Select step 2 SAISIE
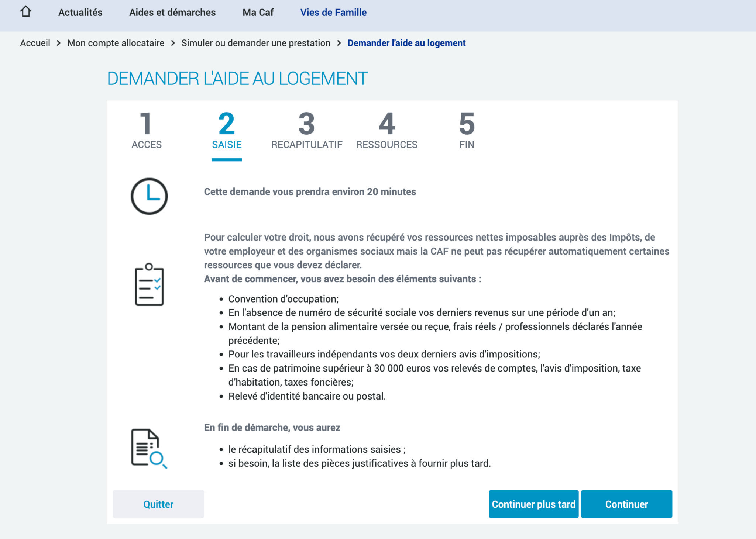This screenshot has width=756, height=539. click(x=227, y=131)
